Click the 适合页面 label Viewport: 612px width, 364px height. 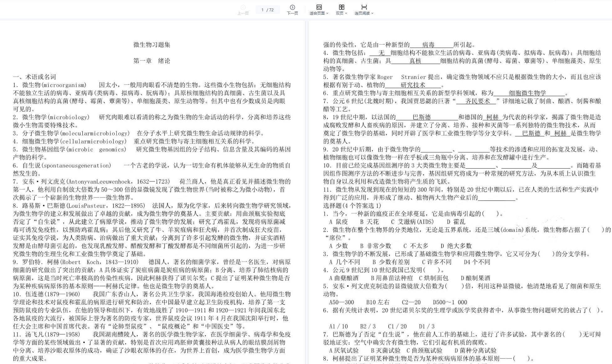click(x=317, y=13)
